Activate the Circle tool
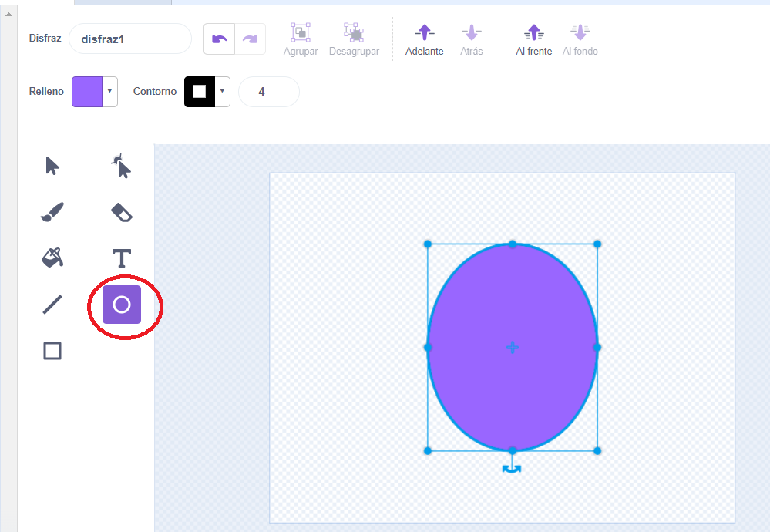This screenshot has width=770, height=532. [x=122, y=305]
